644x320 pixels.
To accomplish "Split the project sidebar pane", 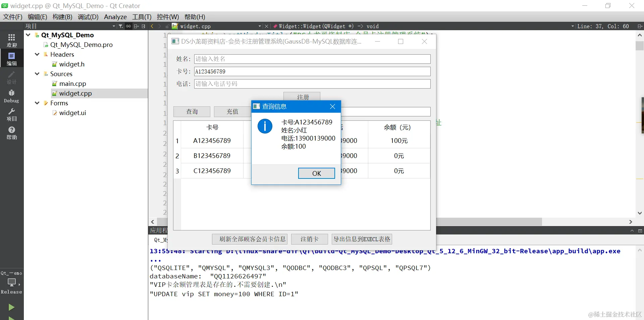I will click(136, 26).
